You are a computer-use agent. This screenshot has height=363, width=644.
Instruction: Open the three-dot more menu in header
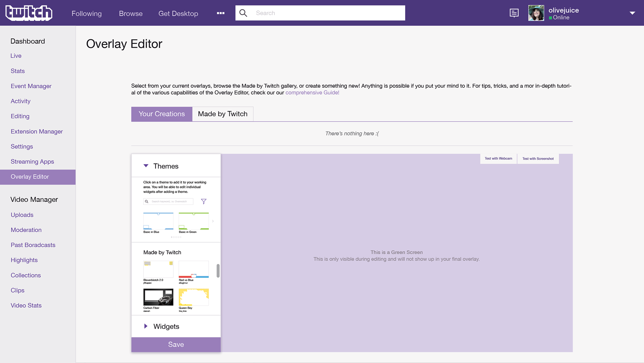pos(221,13)
